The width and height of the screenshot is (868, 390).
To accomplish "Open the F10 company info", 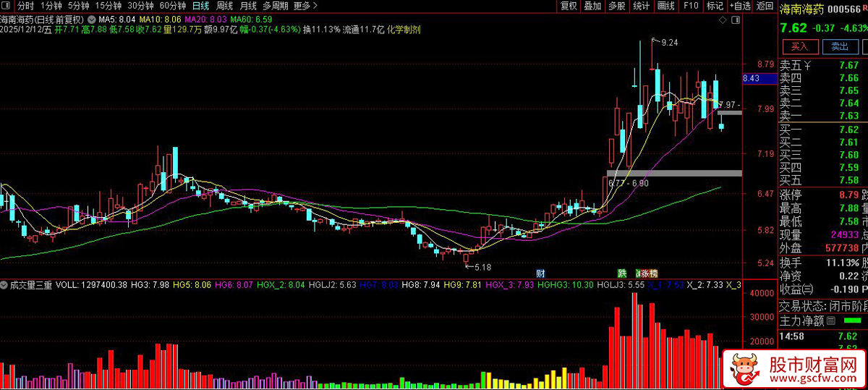I will pyautogui.click(x=691, y=5).
